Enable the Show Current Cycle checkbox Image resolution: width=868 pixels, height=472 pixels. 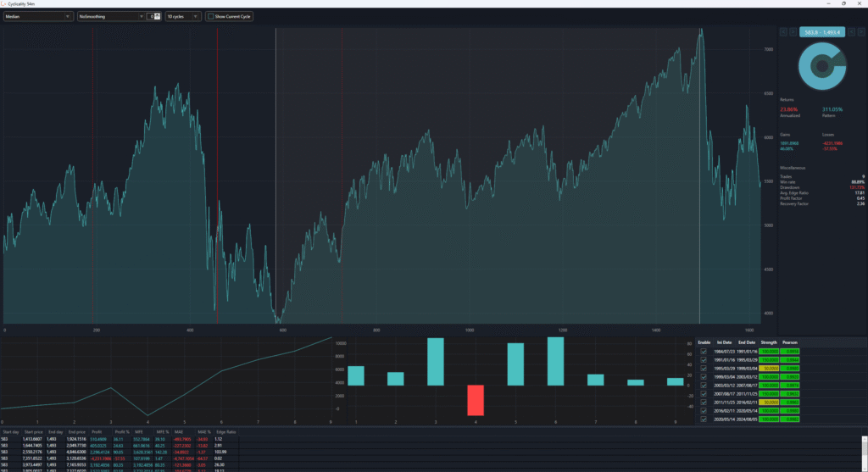(211, 16)
